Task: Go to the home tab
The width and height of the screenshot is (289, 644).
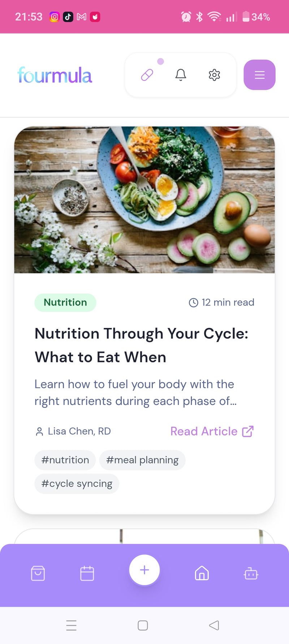Action: (x=202, y=573)
